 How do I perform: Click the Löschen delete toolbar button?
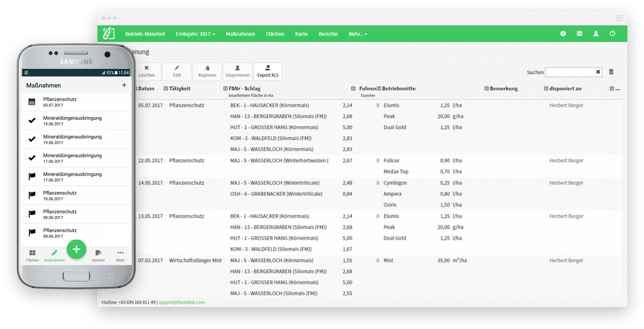click(147, 71)
